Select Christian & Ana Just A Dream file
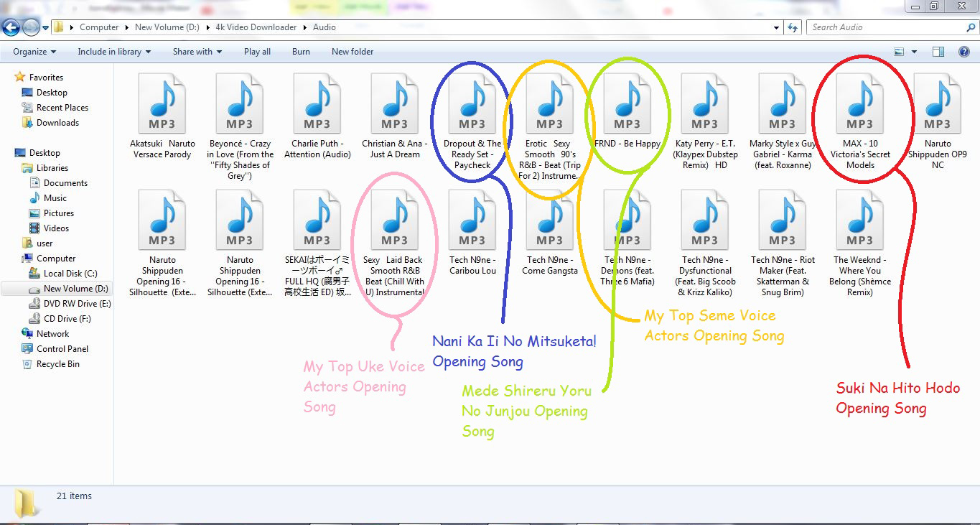The width and height of the screenshot is (980, 525). click(395, 116)
